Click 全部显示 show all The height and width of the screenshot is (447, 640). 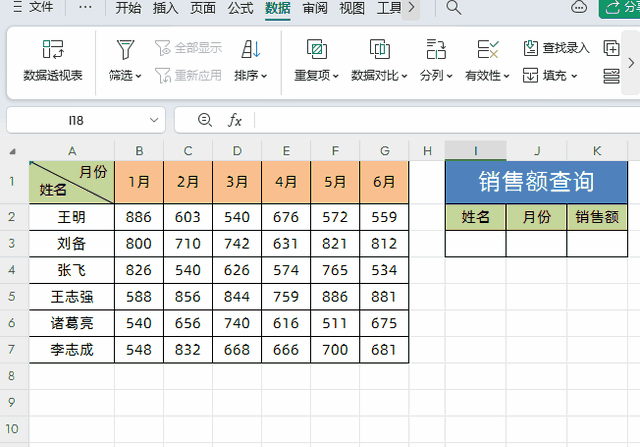click(x=188, y=48)
